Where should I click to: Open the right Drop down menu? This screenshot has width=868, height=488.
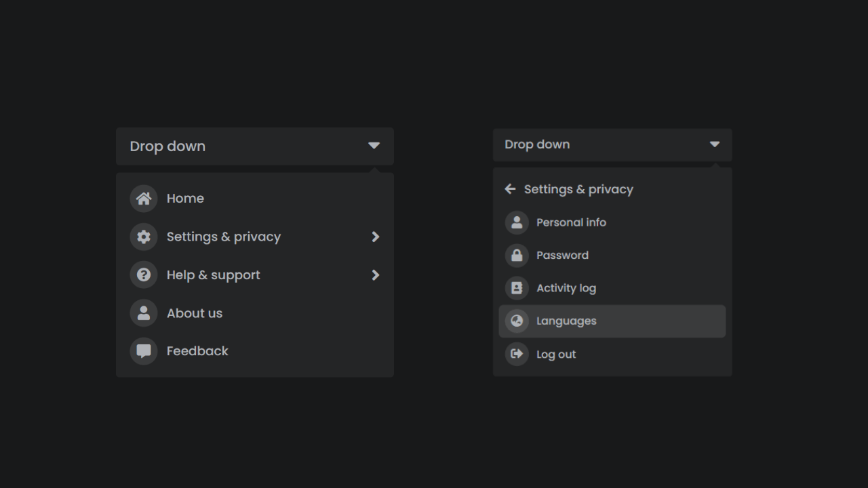pyautogui.click(x=612, y=144)
